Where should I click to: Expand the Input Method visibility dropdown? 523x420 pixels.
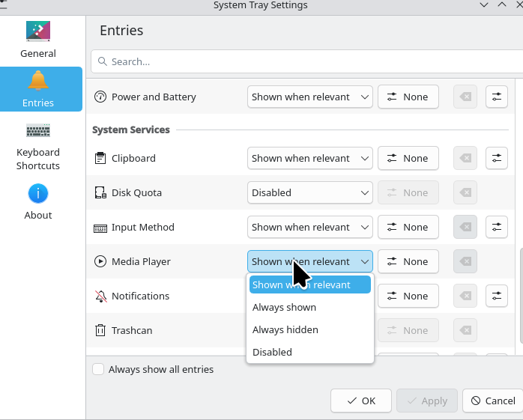coord(309,227)
